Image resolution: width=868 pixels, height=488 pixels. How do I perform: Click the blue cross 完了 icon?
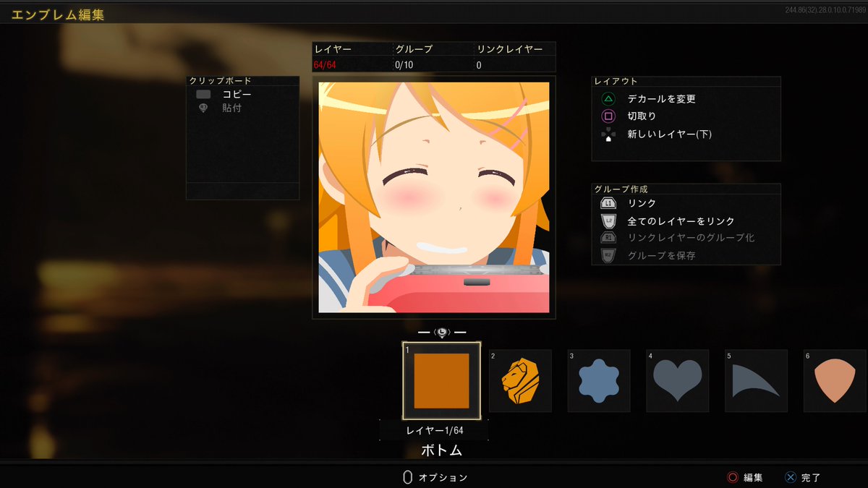(790, 477)
